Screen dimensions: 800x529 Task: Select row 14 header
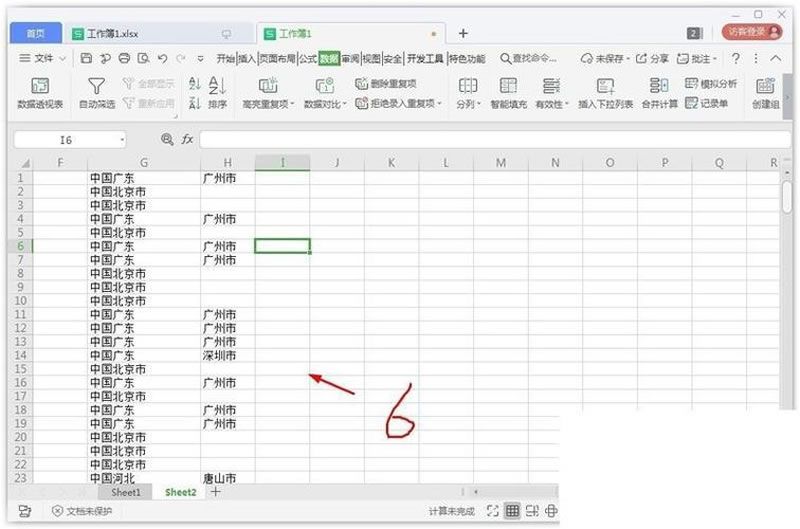(20, 355)
